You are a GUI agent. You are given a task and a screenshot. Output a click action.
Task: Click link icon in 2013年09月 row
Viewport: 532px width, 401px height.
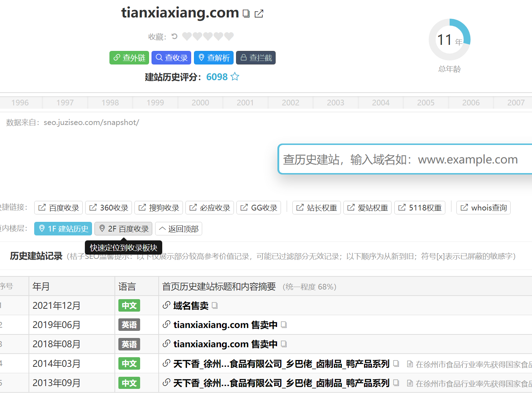point(166,382)
